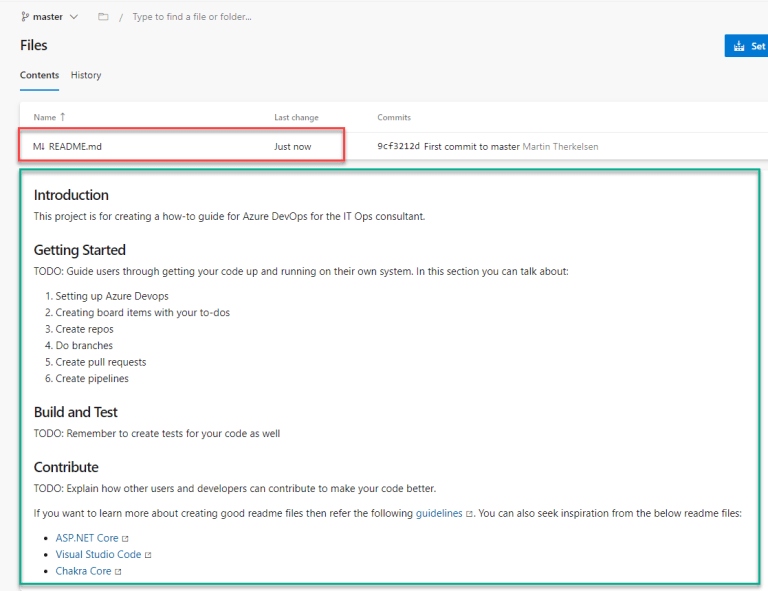Click the 'Create repos' list item
Image resolution: width=768 pixels, height=591 pixels.
84,329
